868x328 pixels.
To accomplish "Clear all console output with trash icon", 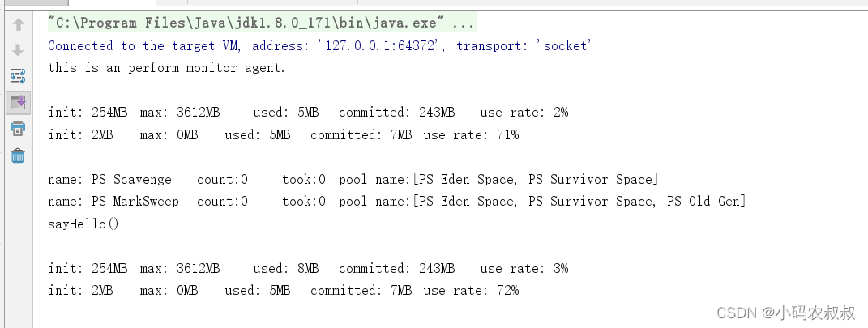I will (19, 155).
